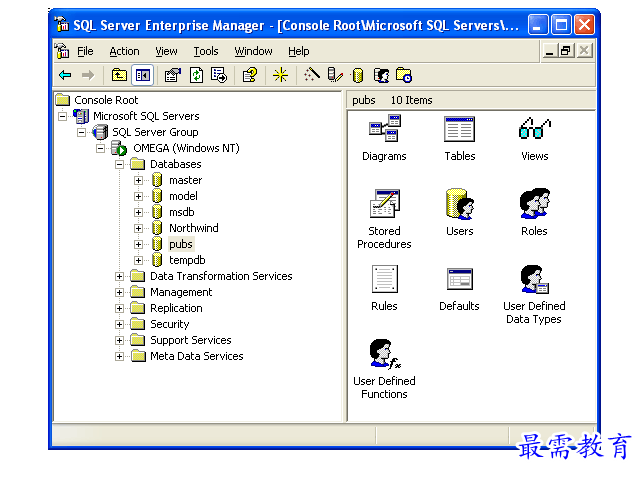This screenshot has width=640, height=478.
Task: Open the Window menu
Action: (253, 51)
